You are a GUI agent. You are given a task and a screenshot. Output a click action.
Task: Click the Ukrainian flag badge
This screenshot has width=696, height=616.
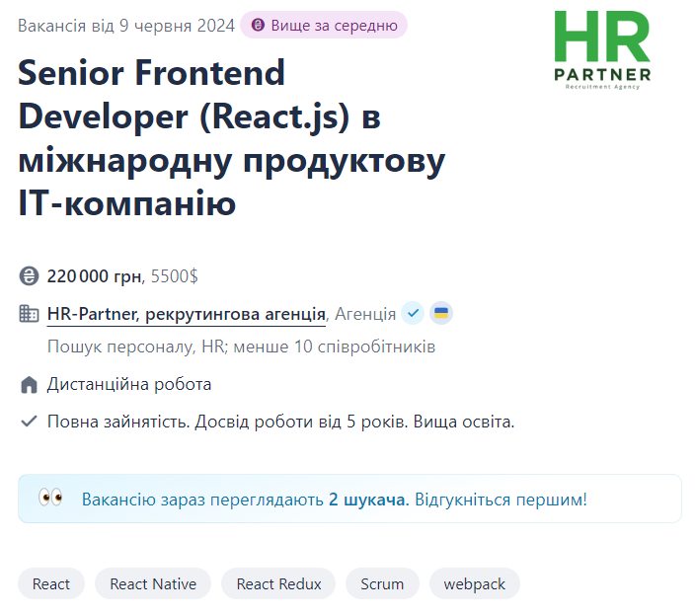coord(441,313)
